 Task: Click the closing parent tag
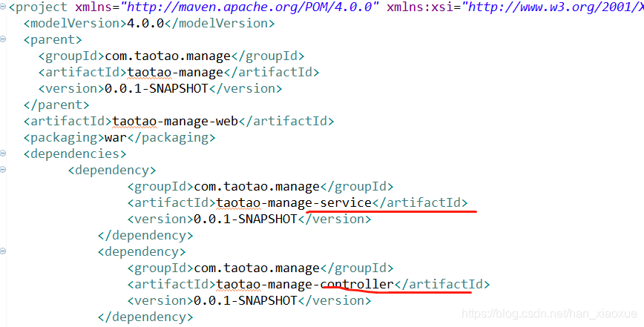tap(56, 105)
